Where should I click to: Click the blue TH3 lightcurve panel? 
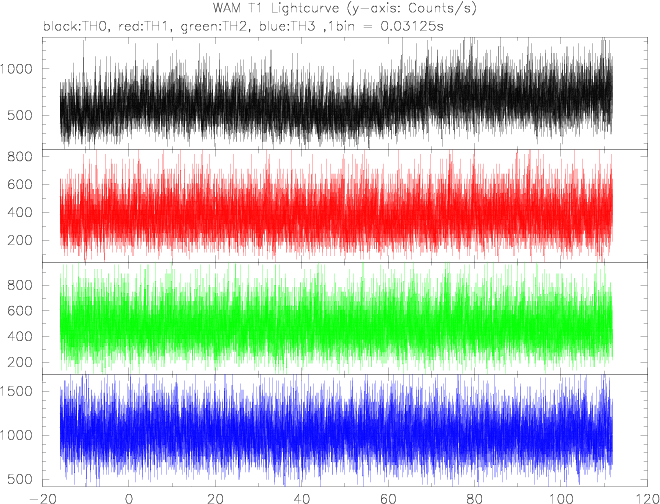345,430
